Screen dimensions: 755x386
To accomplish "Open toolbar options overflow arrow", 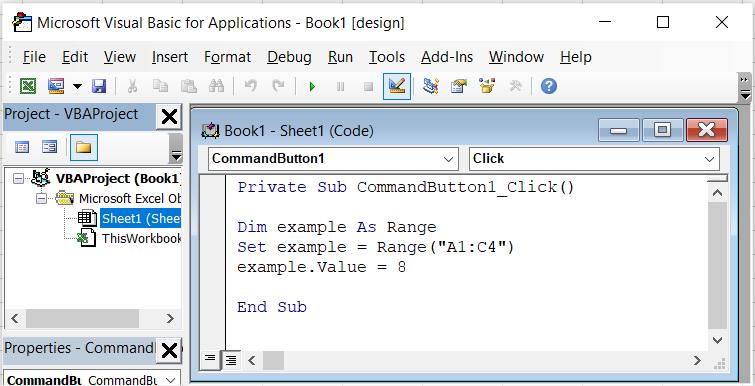I will point(745,87).
